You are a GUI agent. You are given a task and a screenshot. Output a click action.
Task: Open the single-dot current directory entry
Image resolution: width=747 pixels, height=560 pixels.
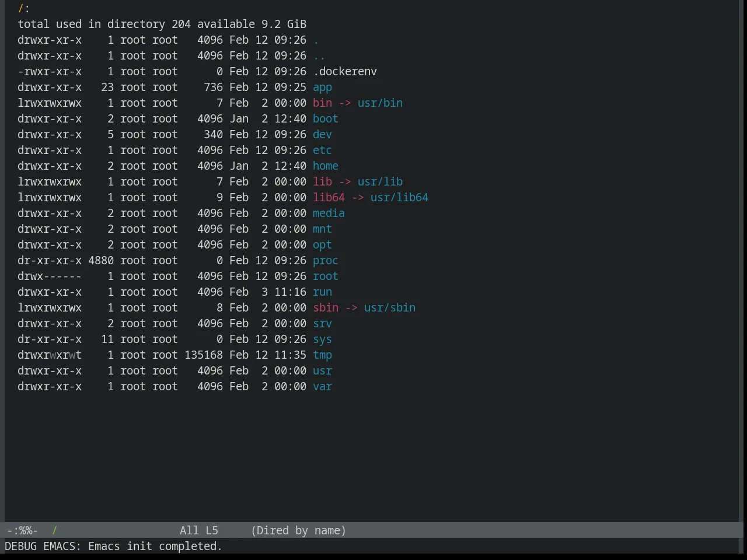point(316,40)
